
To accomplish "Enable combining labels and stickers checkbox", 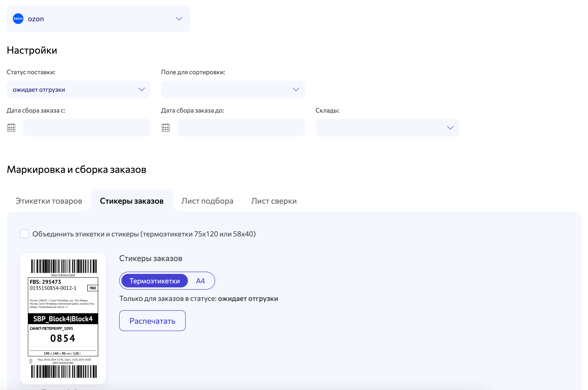I will 24,234.
